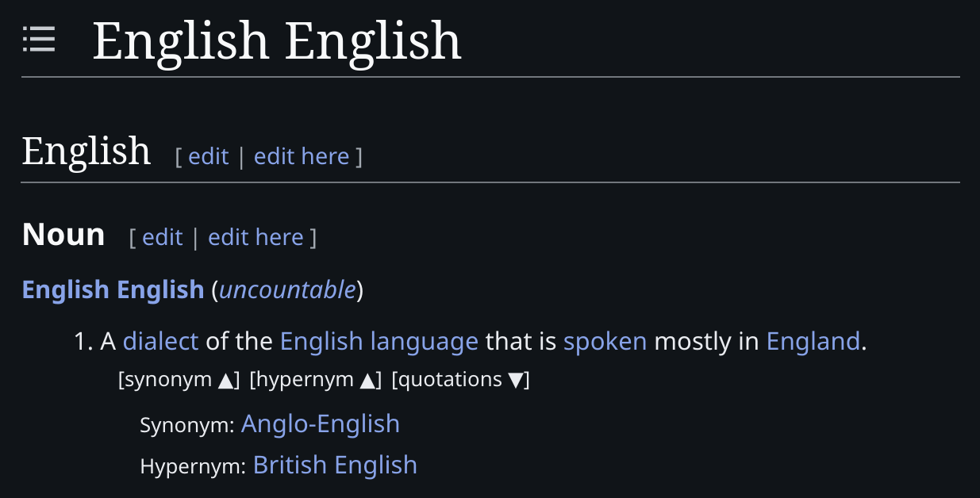Collapse the hypernym section toggle
This screenshot has height=498, width=980.
pyautogui.click(x=316, y=380)
